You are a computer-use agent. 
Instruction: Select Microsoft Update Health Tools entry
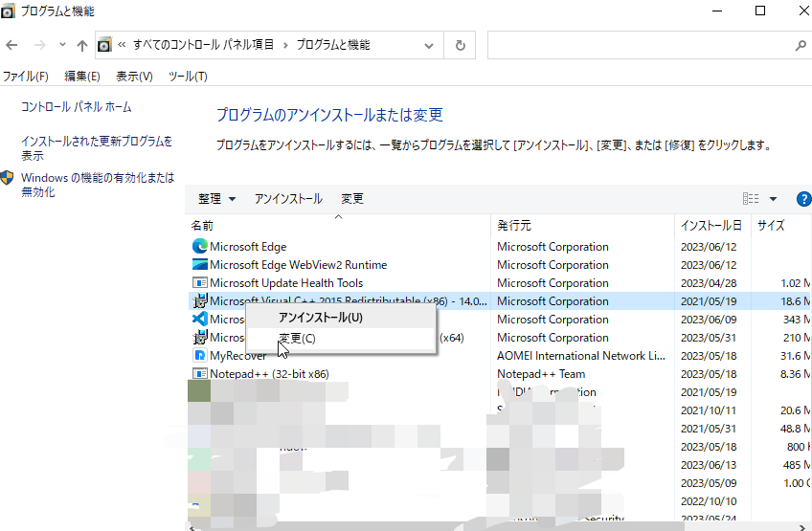(286, 282)
